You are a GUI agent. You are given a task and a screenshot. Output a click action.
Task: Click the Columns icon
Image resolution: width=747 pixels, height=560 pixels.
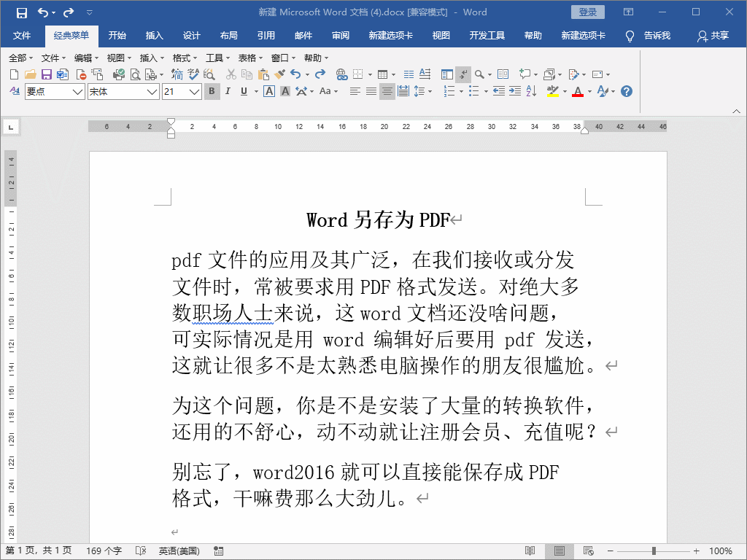pos(409,74)
